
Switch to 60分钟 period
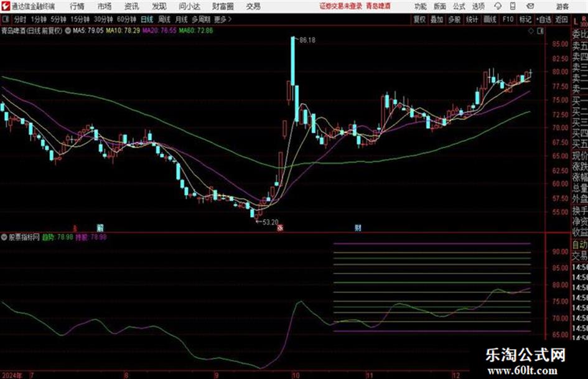pyautogui.click(x=126, y=19)
